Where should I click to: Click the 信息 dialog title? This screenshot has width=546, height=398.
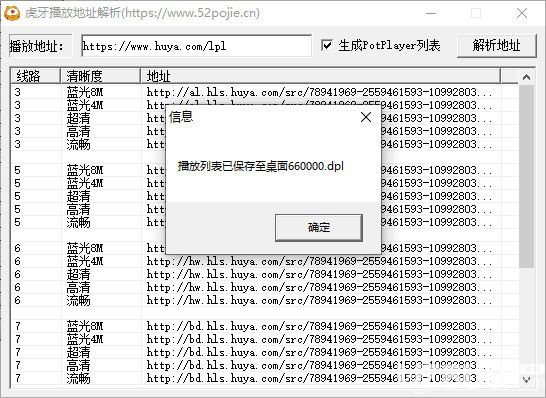[x=181, y=117]
